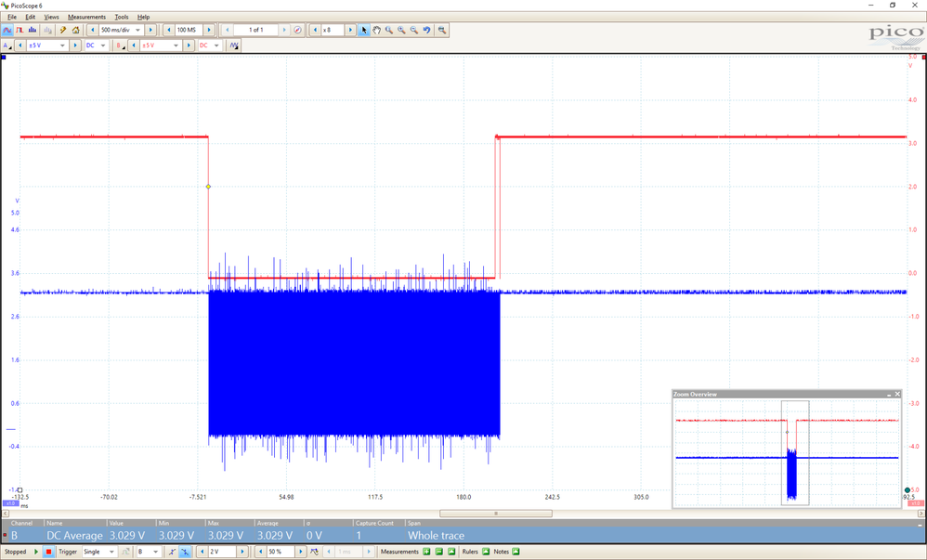Screen dimensions: 927x560
Task: Run Auto Setup (wand icon)
Action: coord(62,30)
